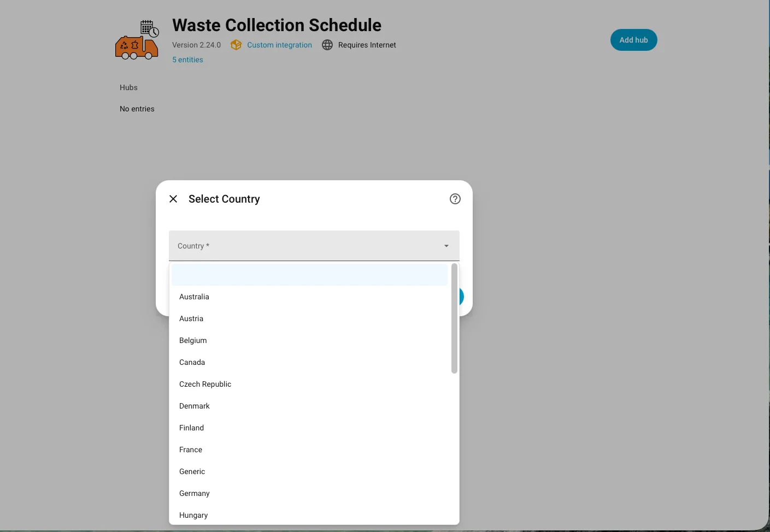Click the custom integration box icon
Image resolution: width=770 pixels, height=532 pixels.
(x=236, y=45)
